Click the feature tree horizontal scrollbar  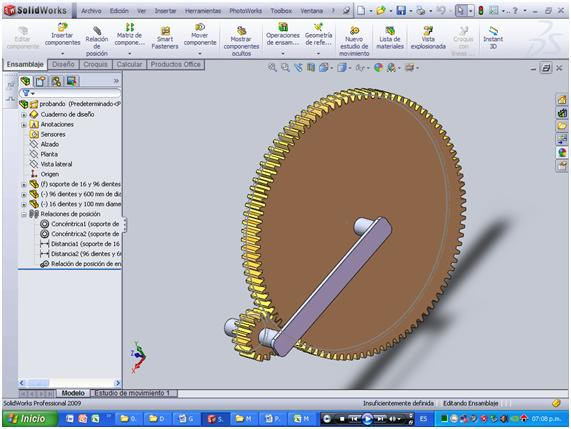[x=70, y=383]
